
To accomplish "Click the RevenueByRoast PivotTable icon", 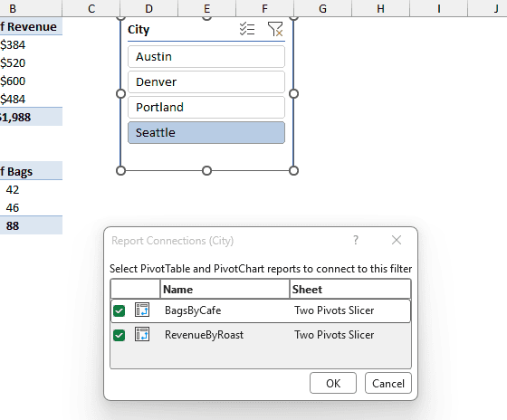I will point(142,334).
